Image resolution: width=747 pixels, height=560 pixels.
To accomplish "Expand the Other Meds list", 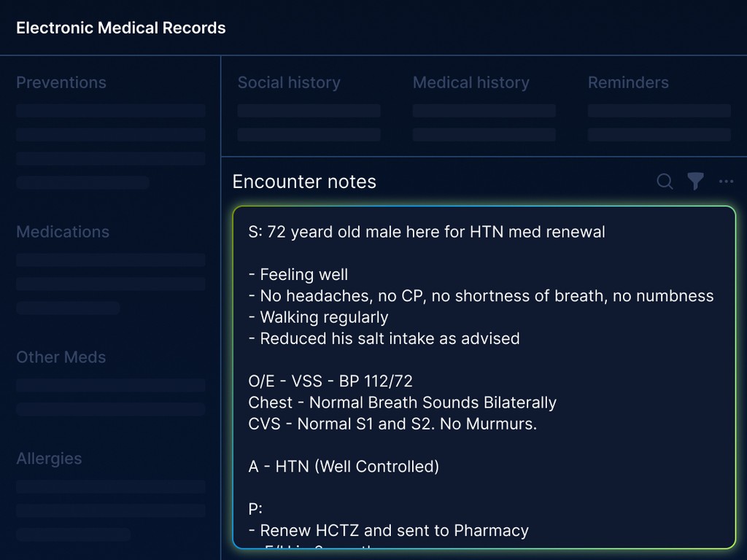I will tap(61, 357).
